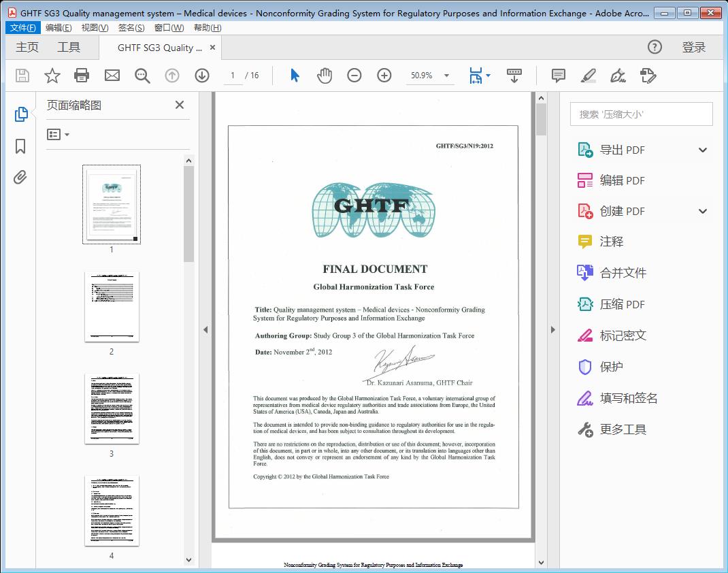Activate the selection arrow tool
The height and width of the screenshot is (573, 728).
click(295, 76)
